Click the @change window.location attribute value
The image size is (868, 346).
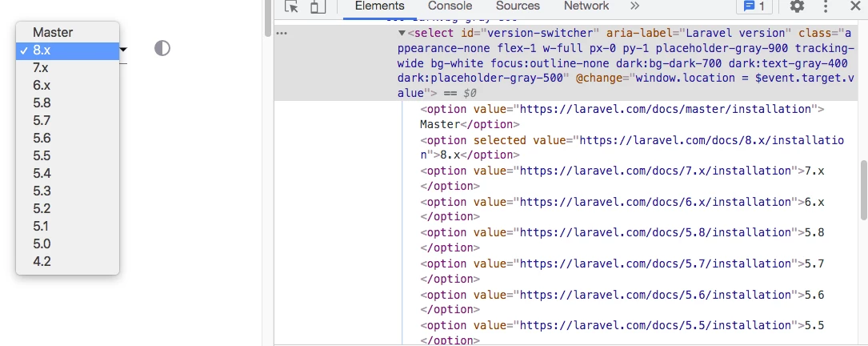click(x=626, y=85)
